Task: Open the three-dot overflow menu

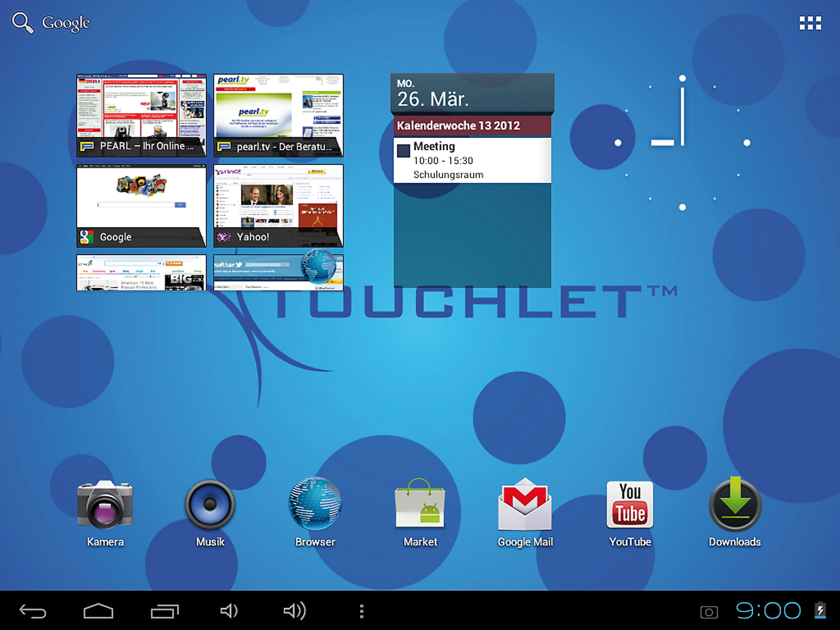Action: coord(362,611)
